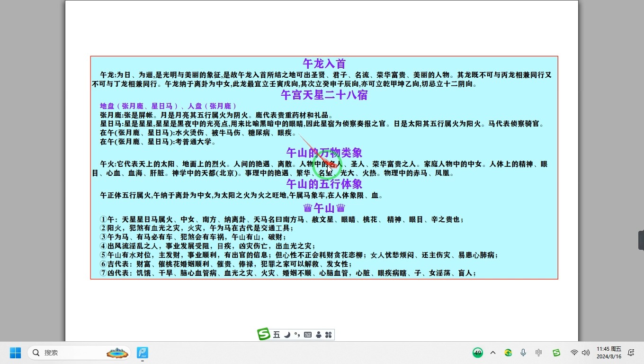Click green 49 tray indicator icon

pyautogui.click(x=477, y=353)
